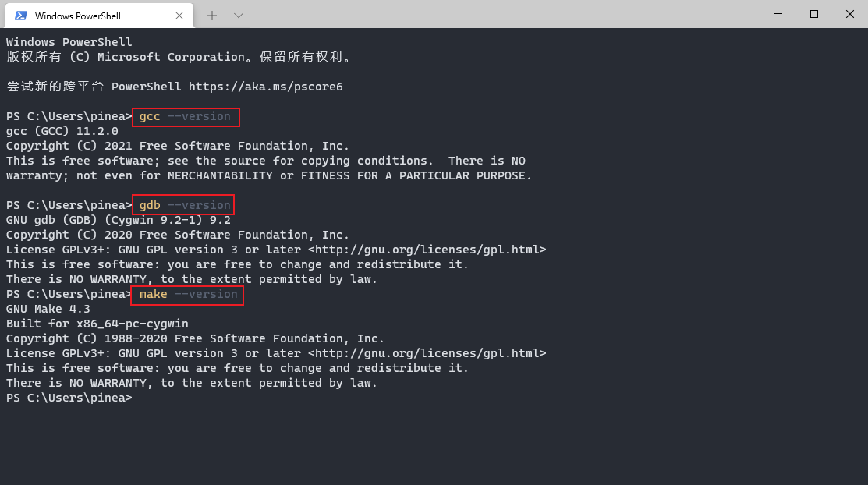Click the highlighted make --version command
868x485 pixels.
[x=186, y=294]
